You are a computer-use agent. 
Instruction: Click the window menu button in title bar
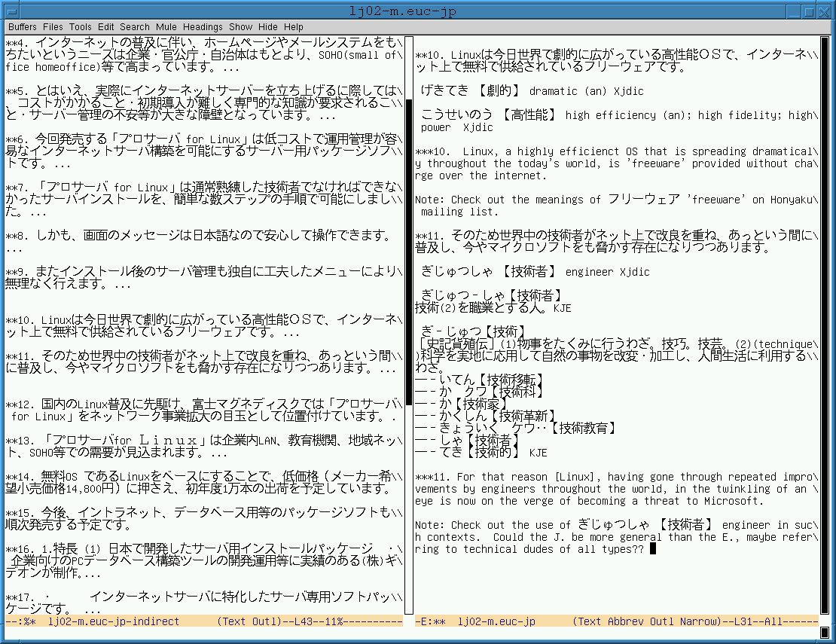click(11, 11)
